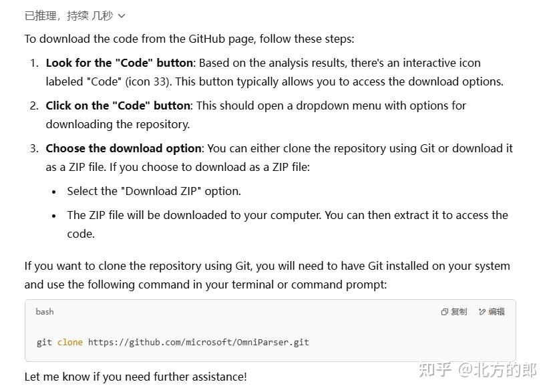This screenshot has height=392, width=551.
Task: Click the bash language label
Action: point(45,312)
